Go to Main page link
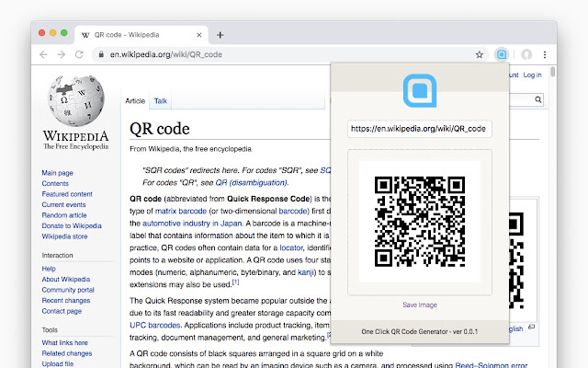Image resolution: width=588 pixels, height=368 pixels. (x=57, y=173)
